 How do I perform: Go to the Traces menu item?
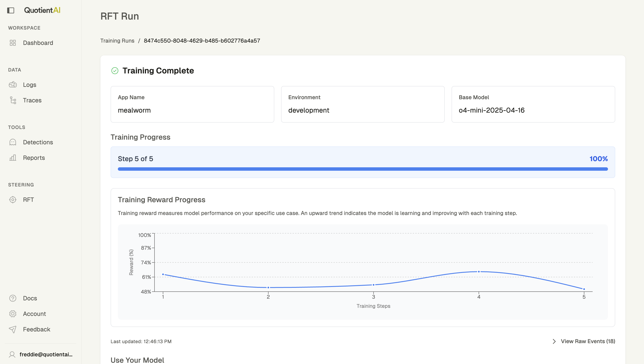tap(32, 100)
